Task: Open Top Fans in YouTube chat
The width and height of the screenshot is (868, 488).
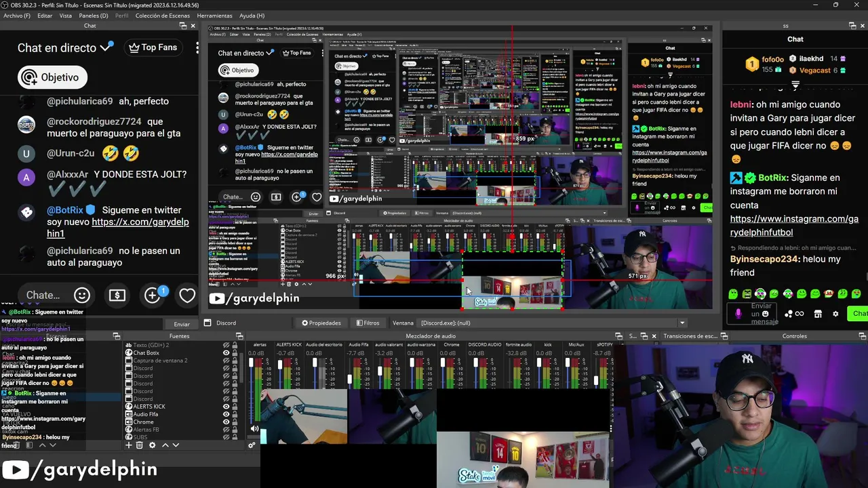Action: pos(153,47)
